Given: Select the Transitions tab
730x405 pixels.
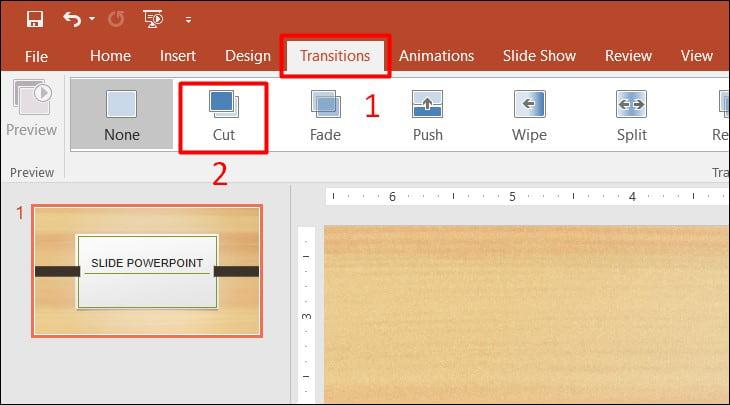Looking at the screenshot, I should (x=335, y=56).
